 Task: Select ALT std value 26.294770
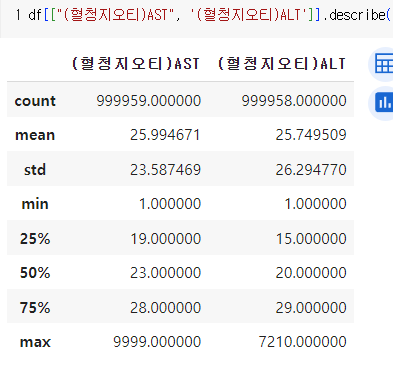click(311, 170)
